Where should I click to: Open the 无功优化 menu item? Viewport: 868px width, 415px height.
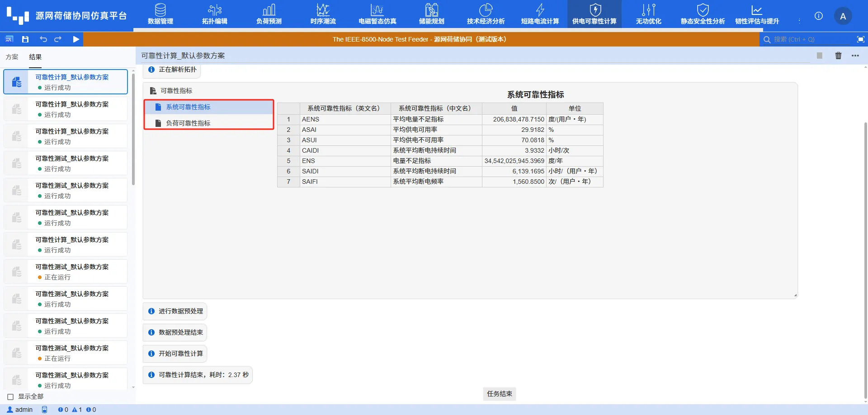point(648,14)
